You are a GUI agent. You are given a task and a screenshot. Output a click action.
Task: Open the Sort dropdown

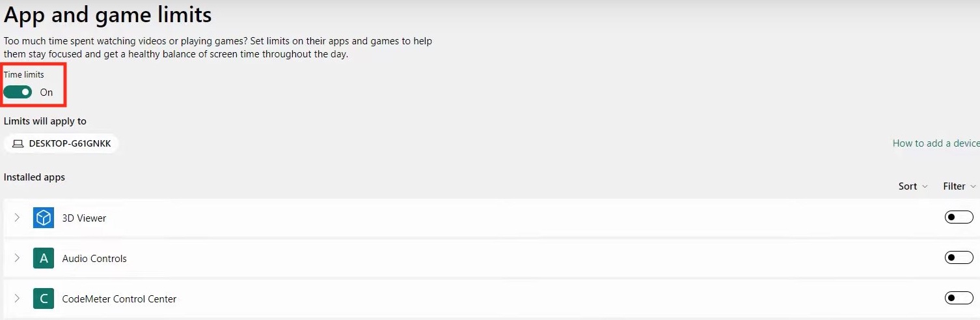(912, 186)
